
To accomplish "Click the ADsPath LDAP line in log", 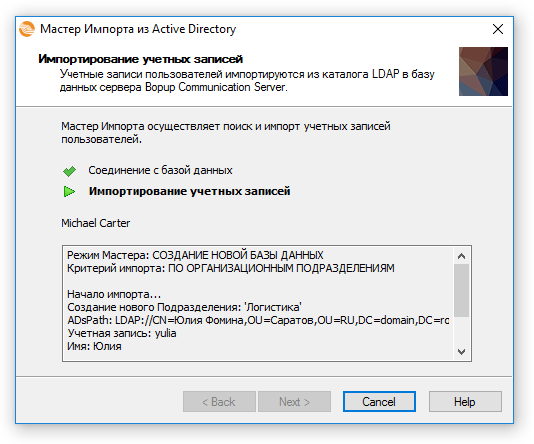I will tap(258, 320).
